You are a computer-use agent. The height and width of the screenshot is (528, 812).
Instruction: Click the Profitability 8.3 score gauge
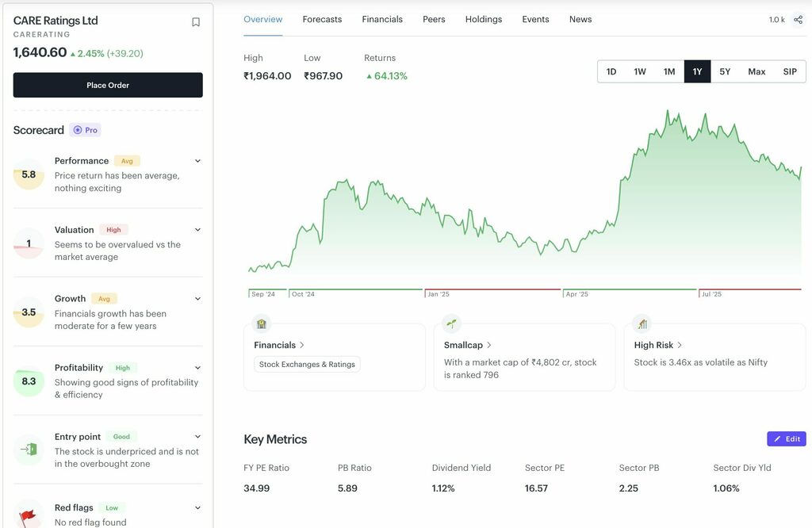point(29,381)
